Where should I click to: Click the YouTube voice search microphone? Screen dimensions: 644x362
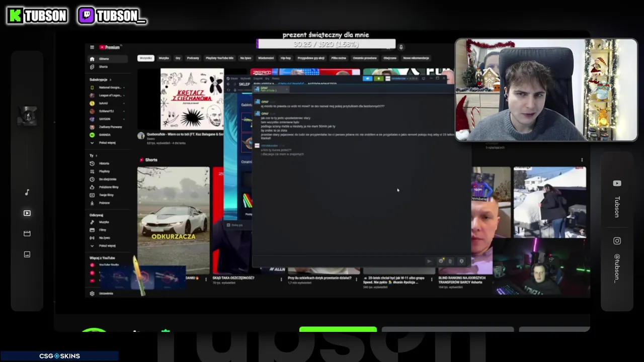pos(401,47)
